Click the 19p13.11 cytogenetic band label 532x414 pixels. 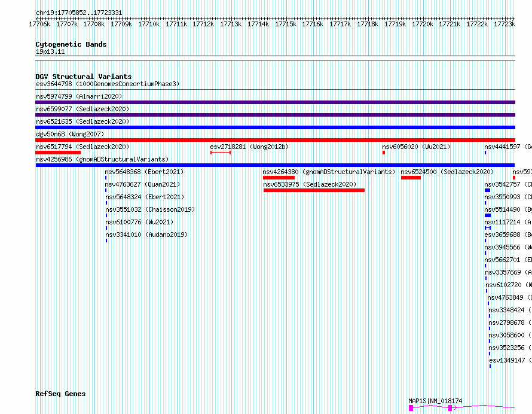50,51
